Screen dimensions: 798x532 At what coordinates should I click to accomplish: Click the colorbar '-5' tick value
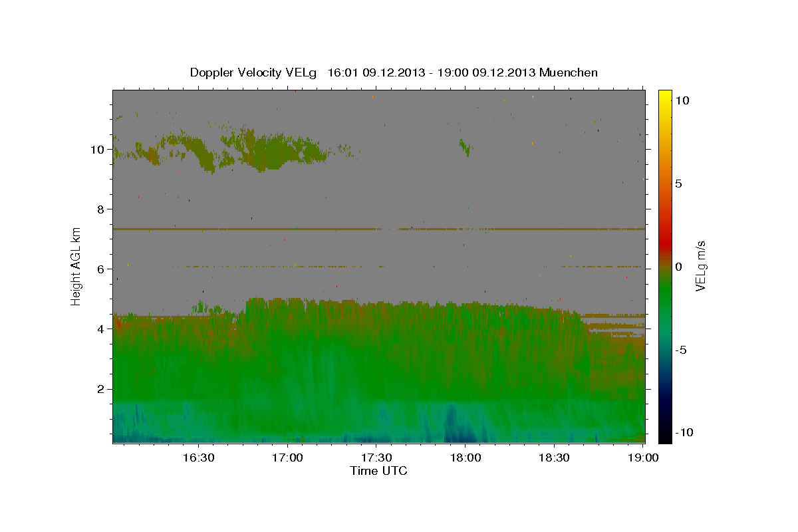click(680, 350)
